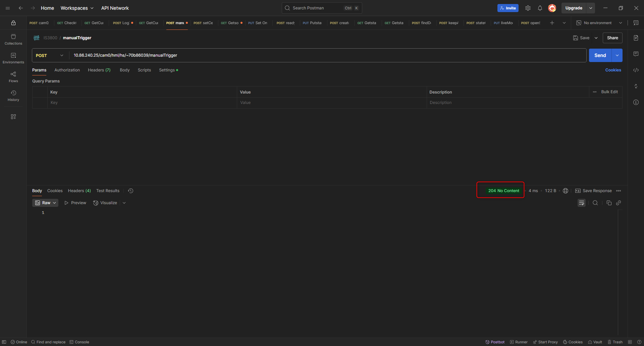
Task: Search within the response body
Action: click(x=595, y=203)
